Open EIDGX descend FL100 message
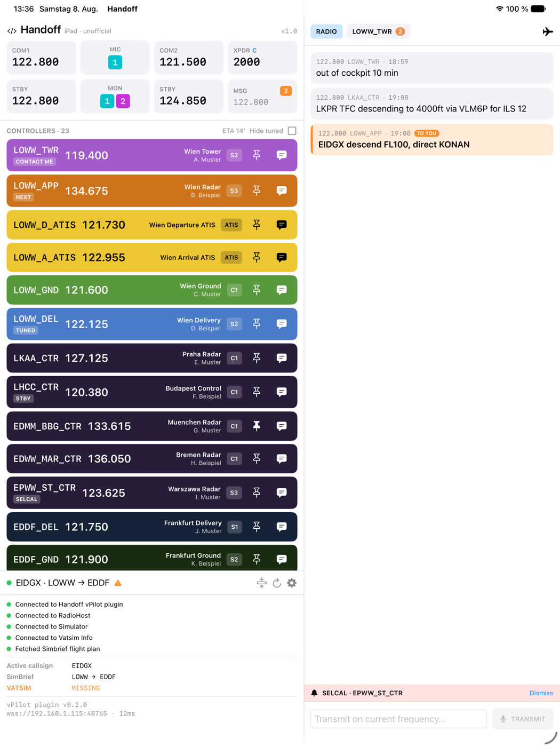560x747 pixels. [432, 140]
